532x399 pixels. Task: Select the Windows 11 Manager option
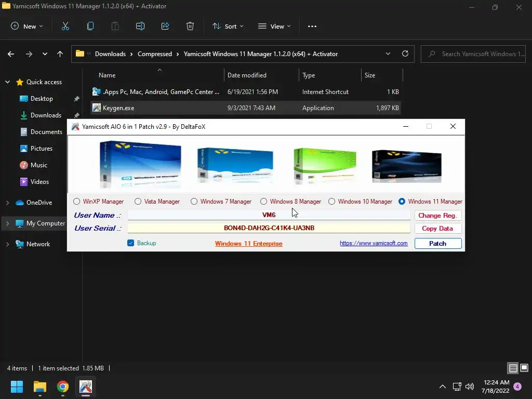pyautogui.click(x=402, y=202)
